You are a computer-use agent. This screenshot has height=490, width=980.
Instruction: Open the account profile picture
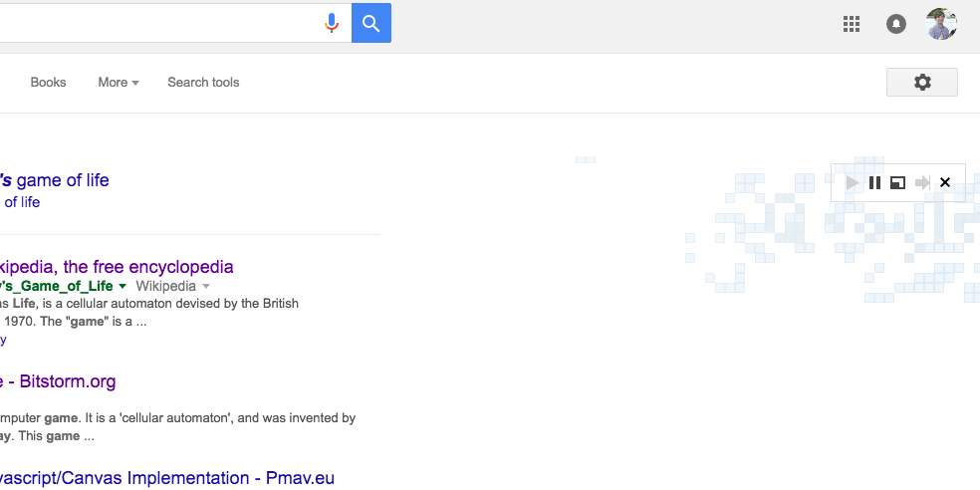pos(942,24)
